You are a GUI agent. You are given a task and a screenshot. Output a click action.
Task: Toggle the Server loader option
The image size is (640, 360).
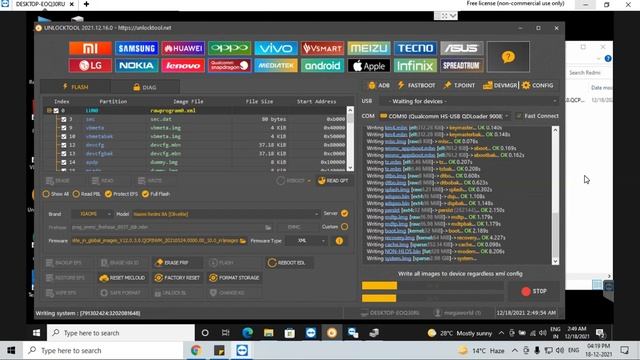[x=344, y=213]
